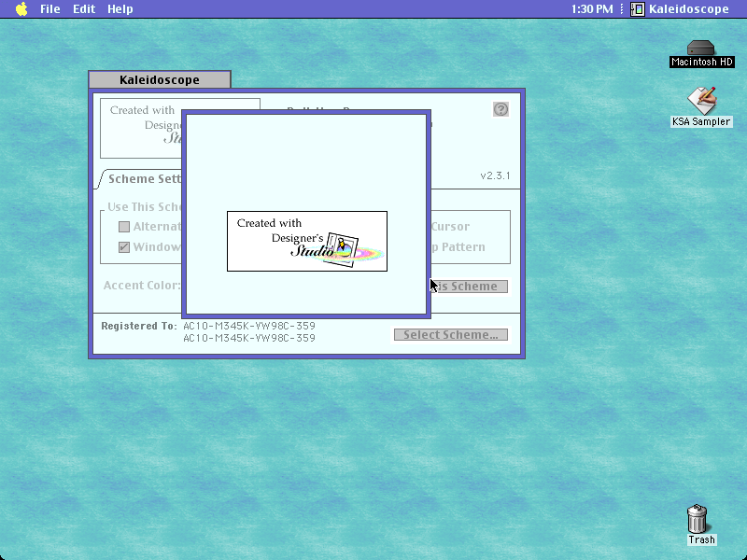Click the 'Registered To:' label

pyautogui.click(x=139, y=326)
